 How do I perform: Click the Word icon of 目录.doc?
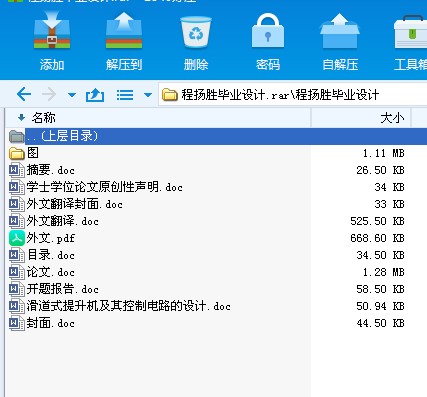tap(17, 255)
